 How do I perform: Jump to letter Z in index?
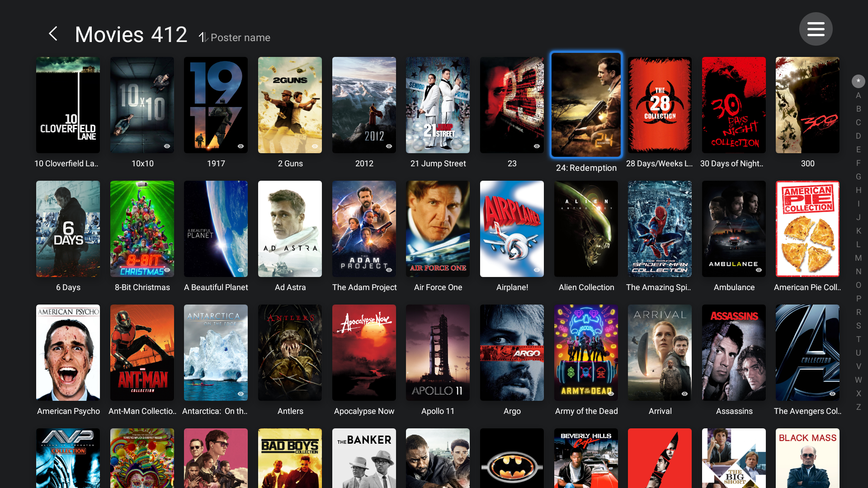(858, 407)
